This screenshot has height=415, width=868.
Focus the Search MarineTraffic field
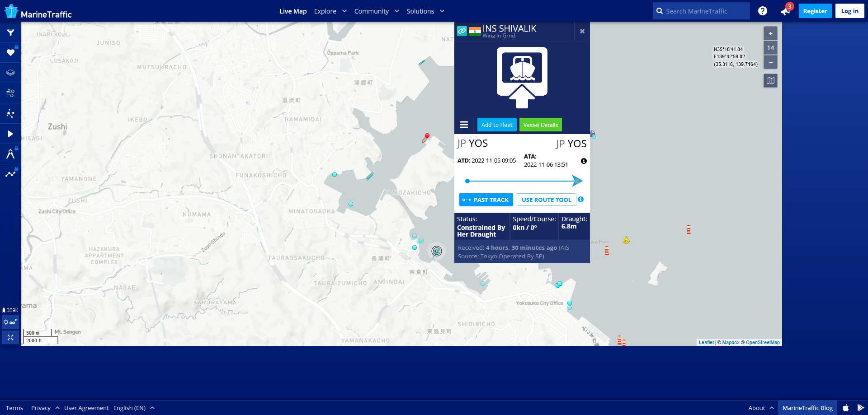tap(701, 11)
